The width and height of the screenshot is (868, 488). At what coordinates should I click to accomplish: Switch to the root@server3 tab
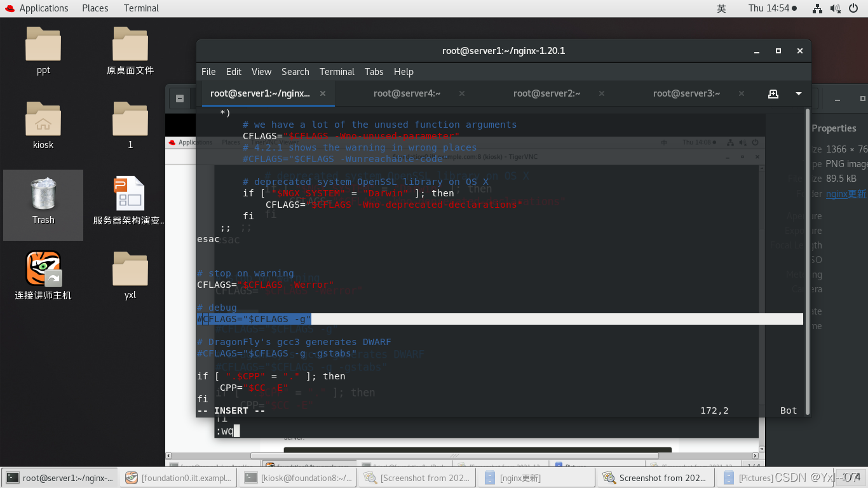click(686, 93)
